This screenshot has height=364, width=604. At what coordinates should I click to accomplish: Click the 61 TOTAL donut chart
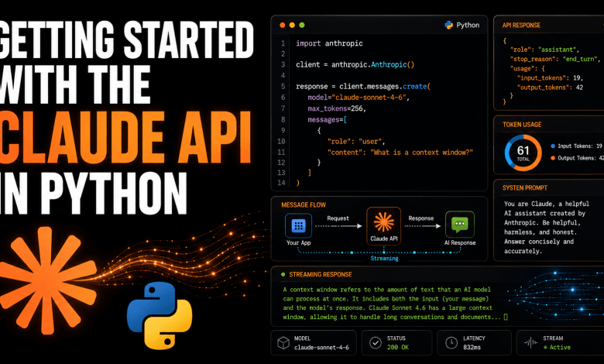pyautogui.click(x=523, y=153)
